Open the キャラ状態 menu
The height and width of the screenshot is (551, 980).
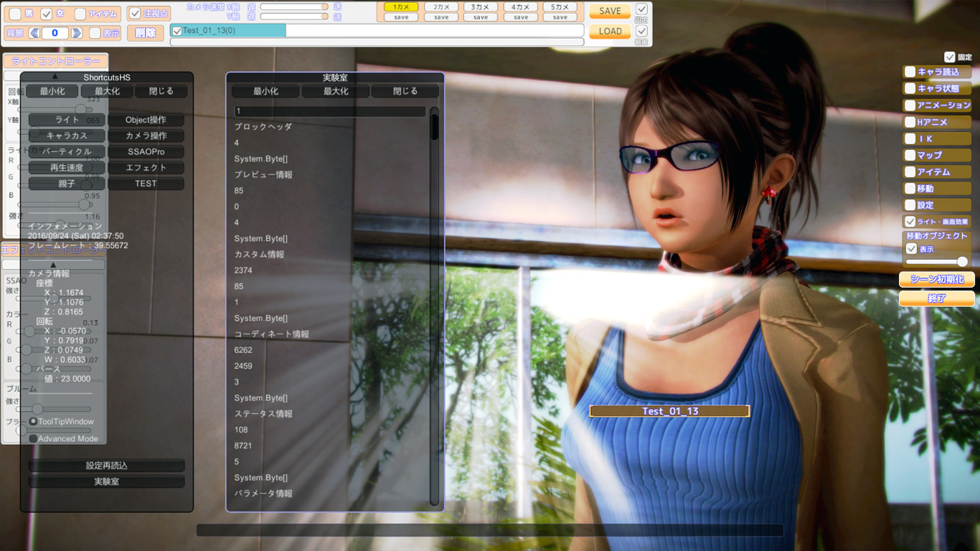tap(937, 88)
